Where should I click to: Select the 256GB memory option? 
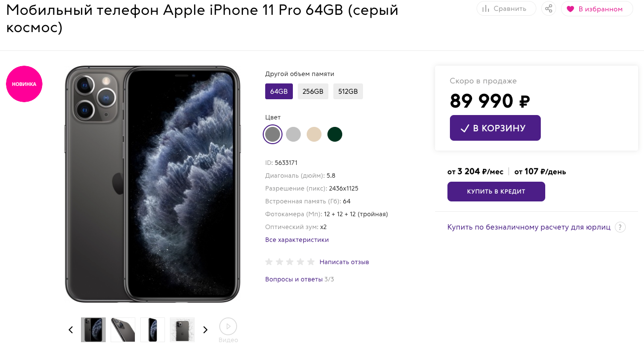(313, 91)
